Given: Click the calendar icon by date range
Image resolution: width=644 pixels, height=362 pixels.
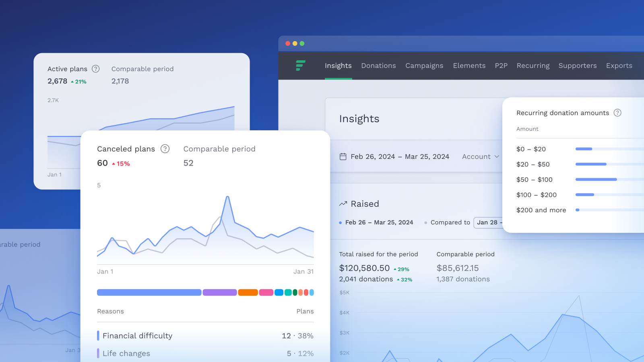Looking at the screenshot, I should pos(343,156).
